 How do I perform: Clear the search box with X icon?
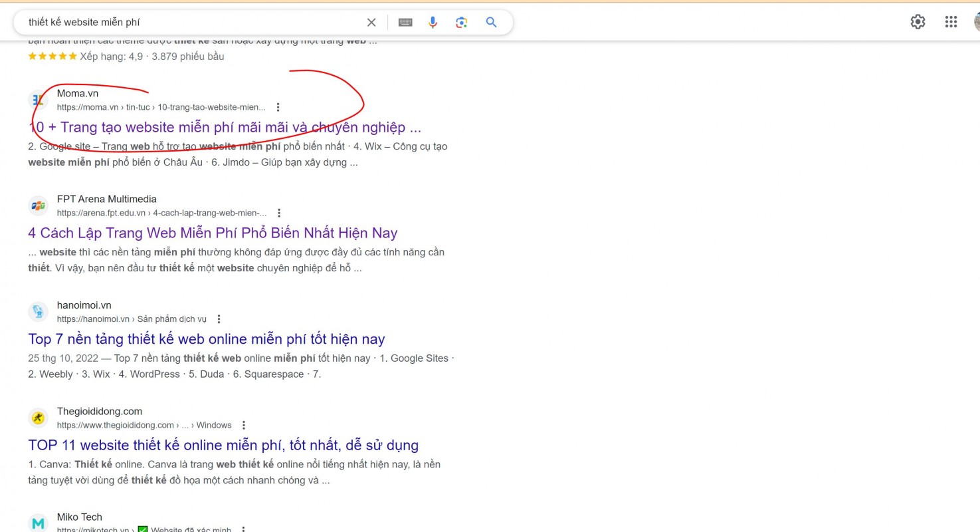pos(371,23)
